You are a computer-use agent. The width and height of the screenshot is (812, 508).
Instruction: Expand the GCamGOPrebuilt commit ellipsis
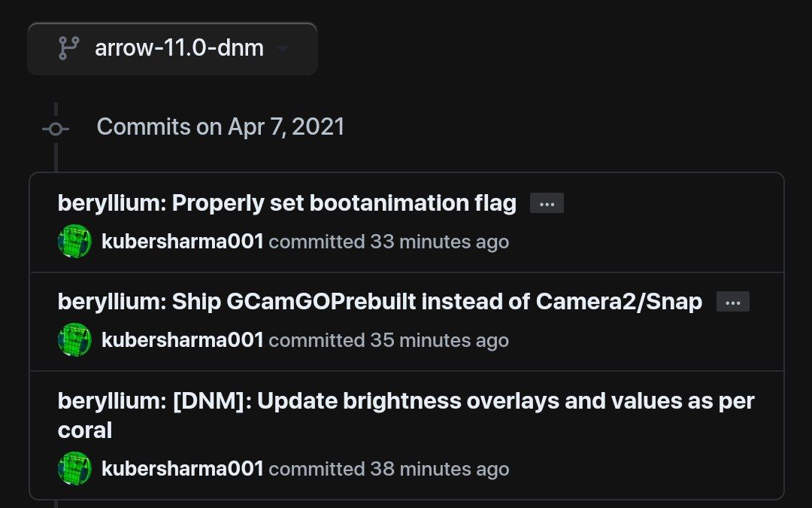tap(733, 302)
